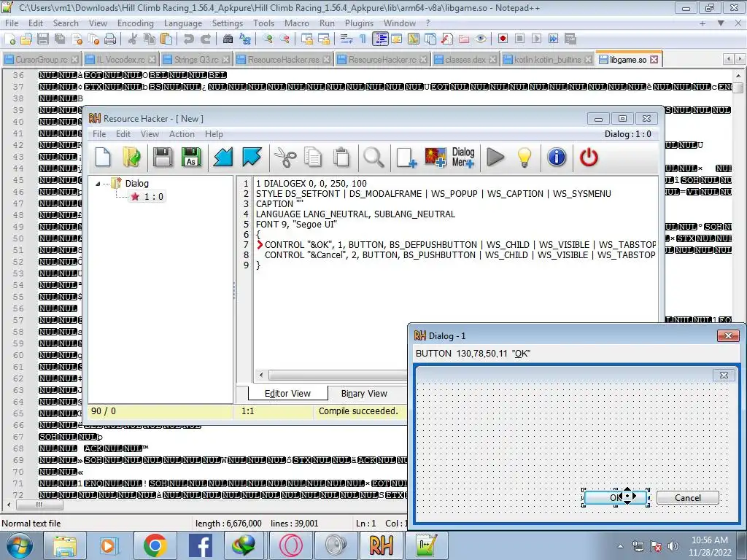This screenshot has width=747, height=560.
Task: Click the Find binoculars icon in Notepad++
Action: point(228,39)
